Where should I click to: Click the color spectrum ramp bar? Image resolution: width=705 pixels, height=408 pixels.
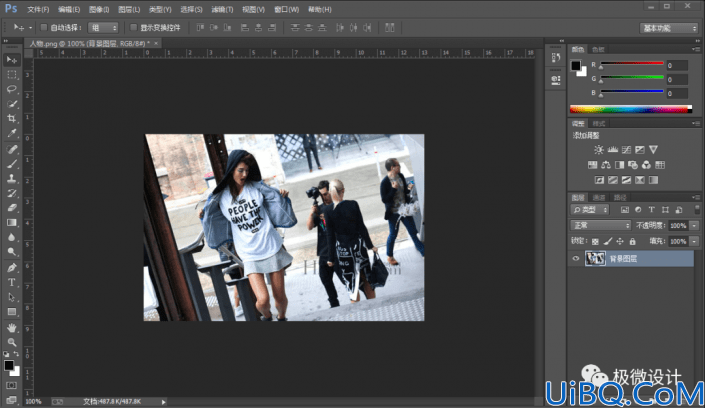[x=631, y=109]
